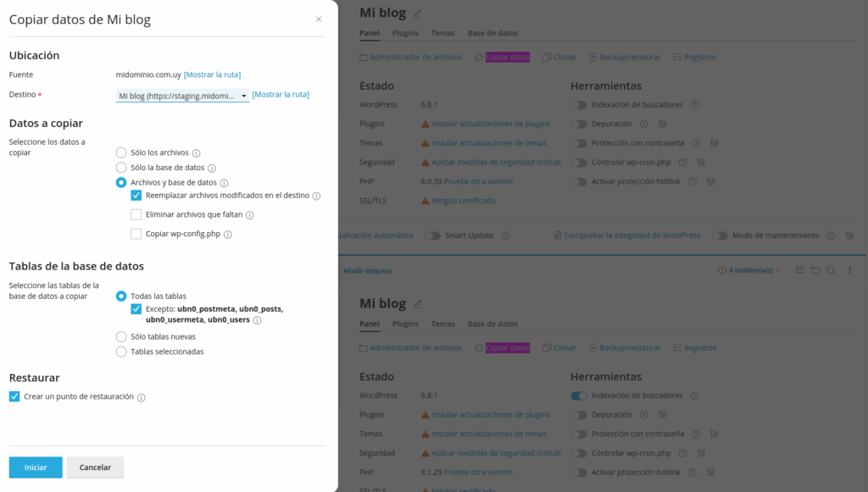
Task: Select the Sólo los archivos radio option
Action: coord(121,152)
